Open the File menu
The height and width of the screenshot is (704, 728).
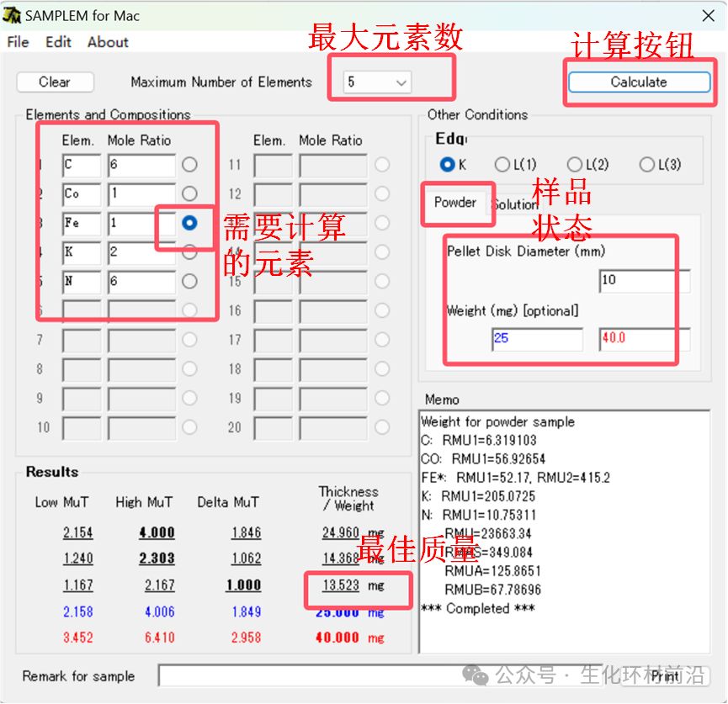(19, 42)
